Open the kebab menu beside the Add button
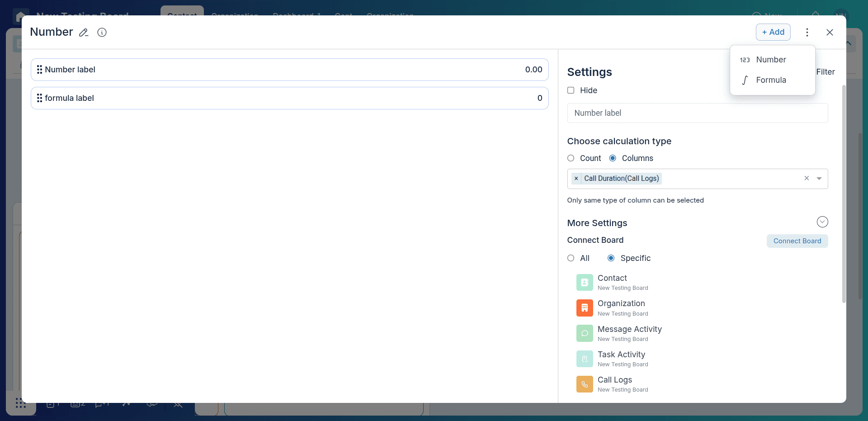868x421 pixels. 807,32
